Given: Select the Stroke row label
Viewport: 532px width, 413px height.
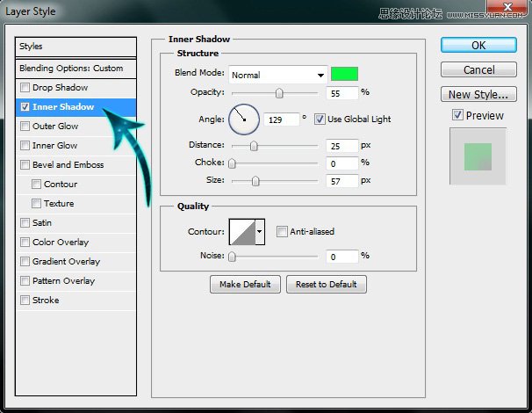Looking at the screenshot, I should click(x=46, y=301).
